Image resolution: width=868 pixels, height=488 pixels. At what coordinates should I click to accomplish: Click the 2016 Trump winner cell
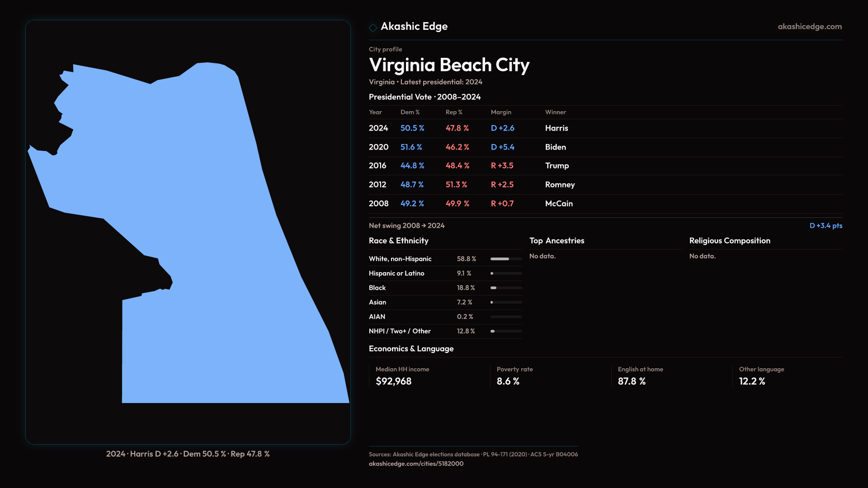(557, 166)
